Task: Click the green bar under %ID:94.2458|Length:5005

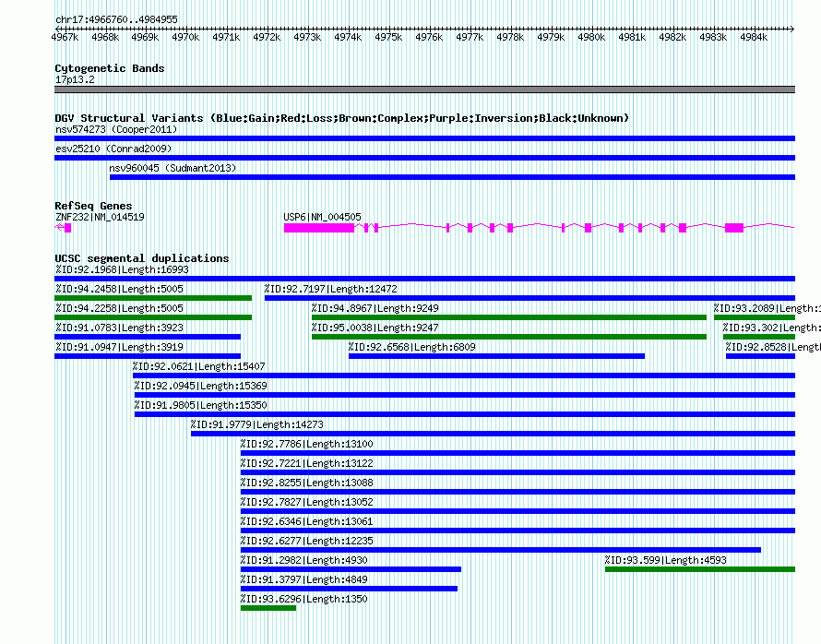Action: pos(153,298)
